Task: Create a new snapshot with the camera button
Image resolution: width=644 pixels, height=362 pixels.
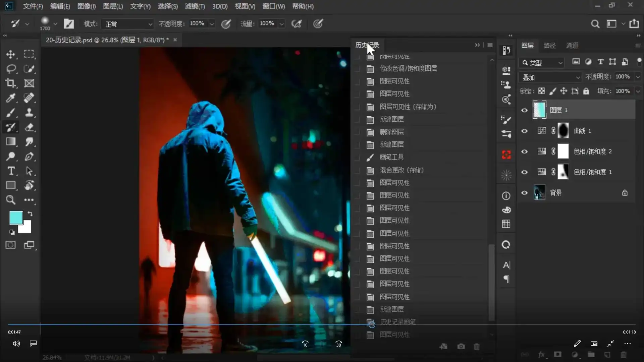Action: (x=461, y=347)
